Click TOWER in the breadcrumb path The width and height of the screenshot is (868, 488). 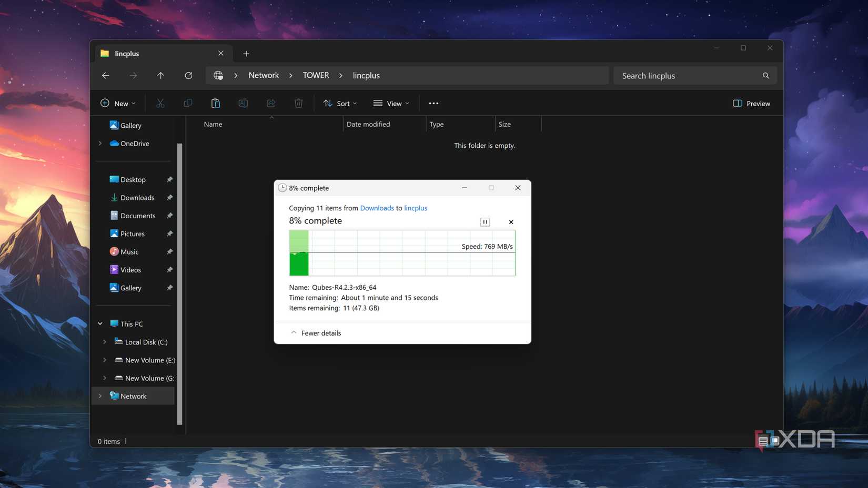(316, 76)
